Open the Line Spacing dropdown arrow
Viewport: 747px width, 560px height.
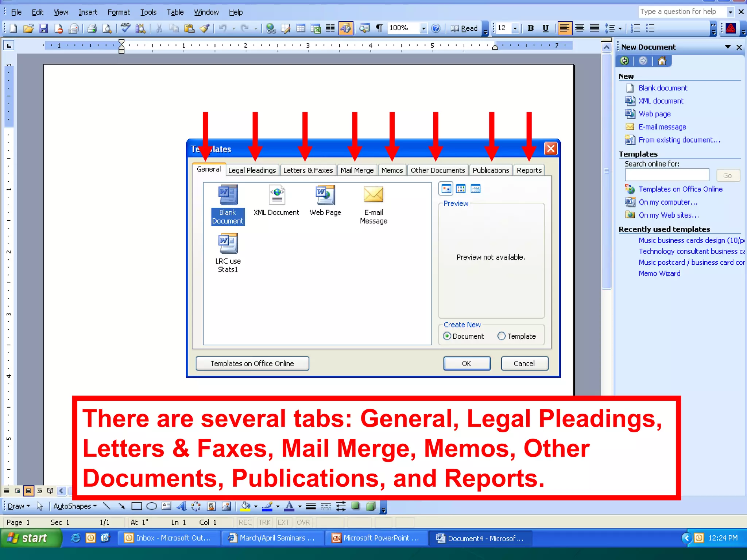620,28
